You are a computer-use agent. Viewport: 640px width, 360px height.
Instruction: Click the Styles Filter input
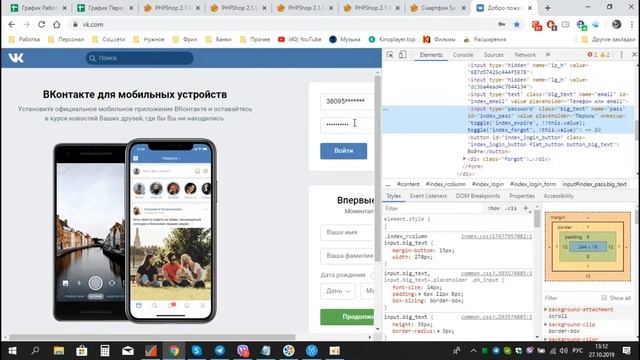[433, 208]
